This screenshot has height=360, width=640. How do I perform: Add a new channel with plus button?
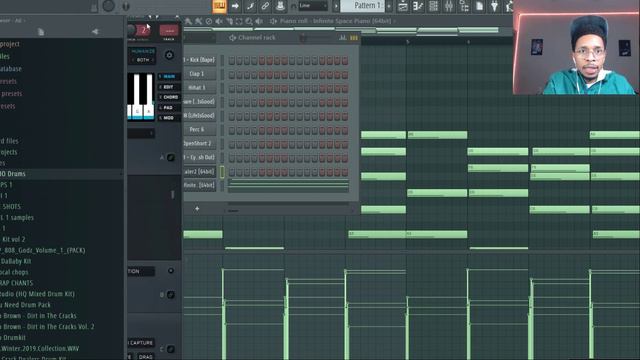[x=197, y=209]
